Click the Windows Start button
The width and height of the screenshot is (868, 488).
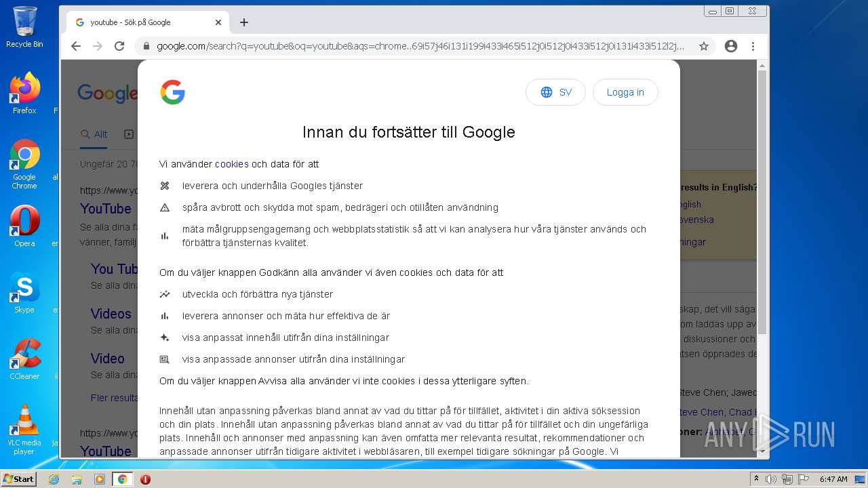[x=18, y=479]
